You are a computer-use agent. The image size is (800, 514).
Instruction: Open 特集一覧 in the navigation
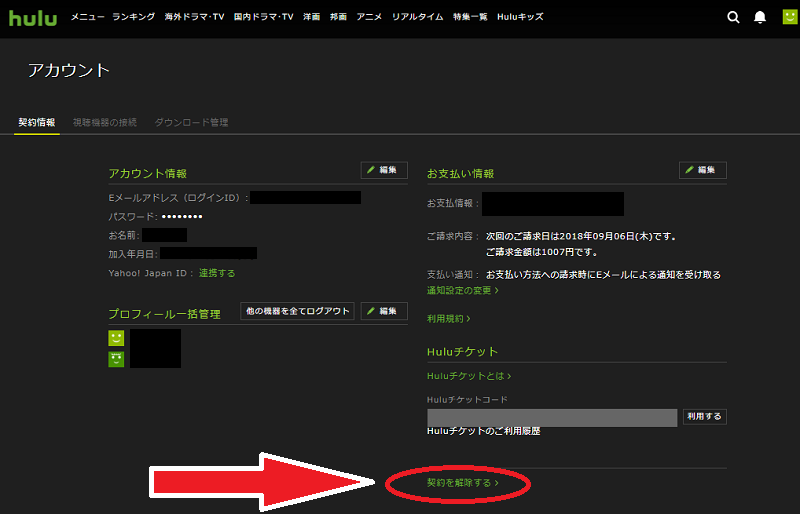470,17
